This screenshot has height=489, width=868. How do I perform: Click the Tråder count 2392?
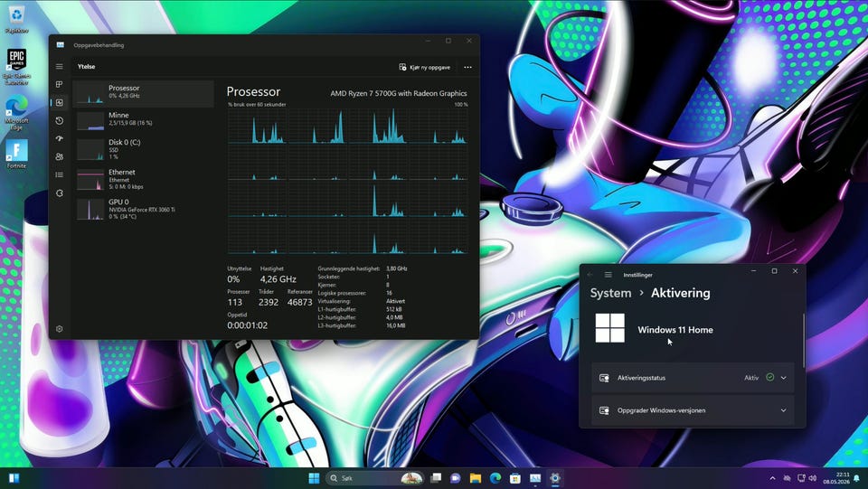point(269,302)
